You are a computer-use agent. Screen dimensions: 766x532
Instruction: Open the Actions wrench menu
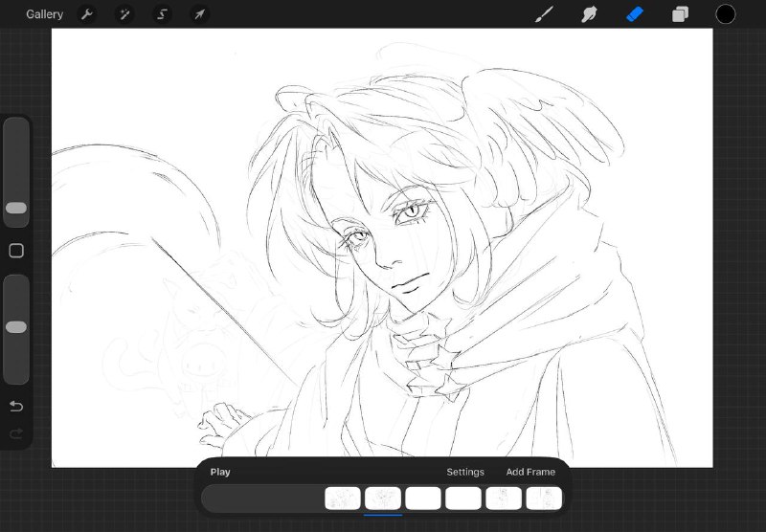[87, 14]
